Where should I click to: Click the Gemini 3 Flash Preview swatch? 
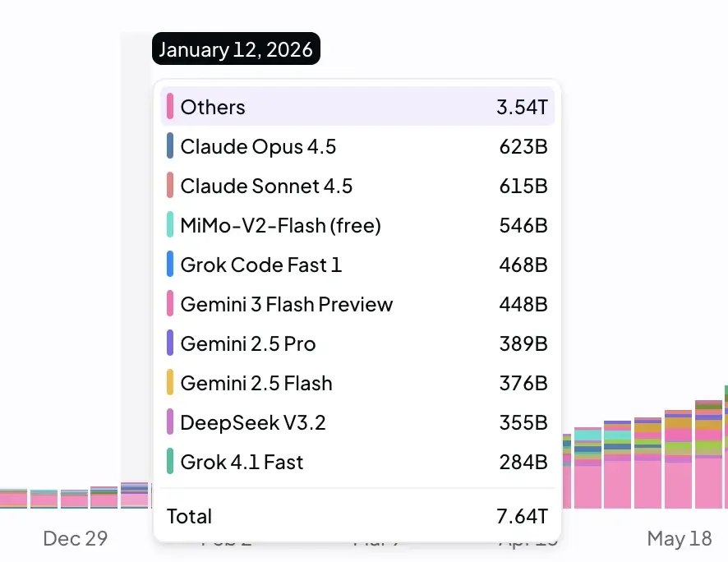[170, 303]
